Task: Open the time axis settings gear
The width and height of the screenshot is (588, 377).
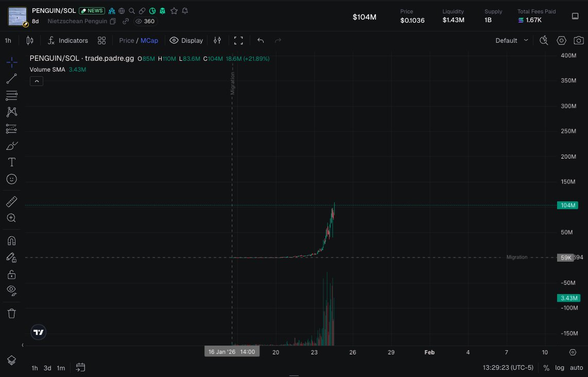Action: pyautogui.click(x=573, y=352)
